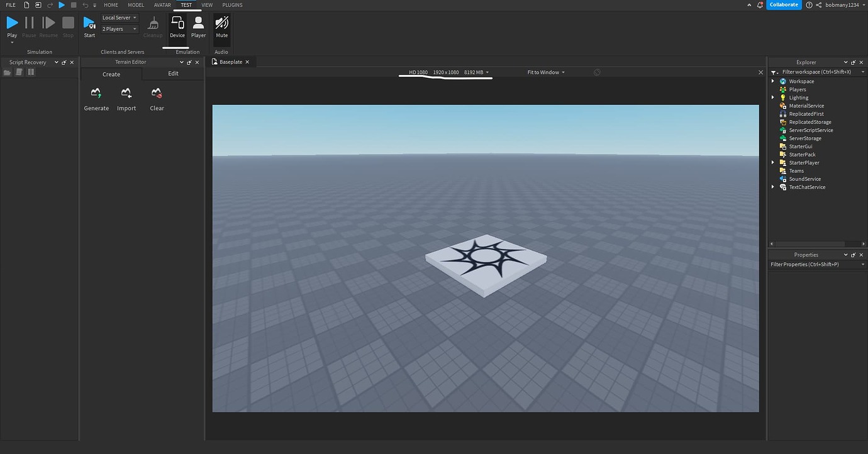Click the Generate terrain icon
The height and width of the screenshot is (454, 868).
[96, 94]
